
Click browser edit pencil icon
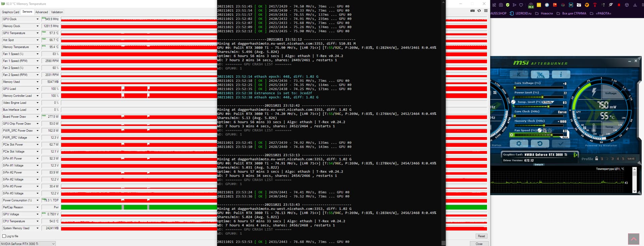[494, 5]
